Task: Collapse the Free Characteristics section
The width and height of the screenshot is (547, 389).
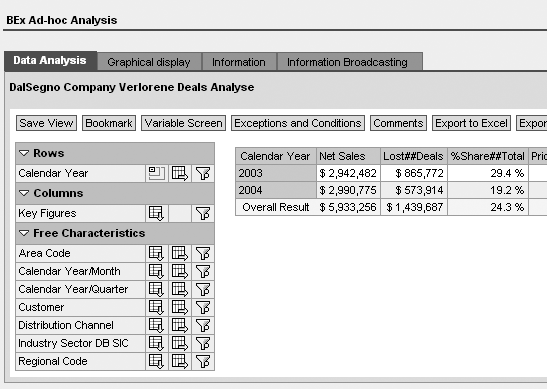Action: 24,233
